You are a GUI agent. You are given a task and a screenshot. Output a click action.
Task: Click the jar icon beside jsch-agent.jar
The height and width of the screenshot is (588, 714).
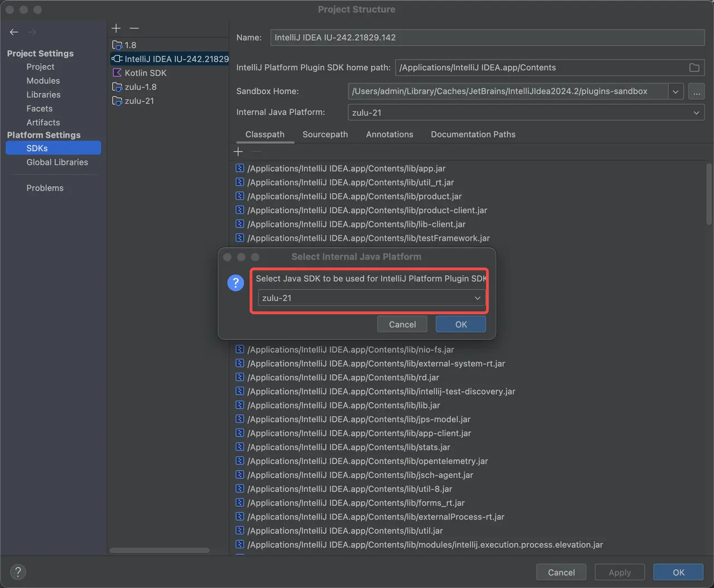pyautogui.click(x=240, y=475)
